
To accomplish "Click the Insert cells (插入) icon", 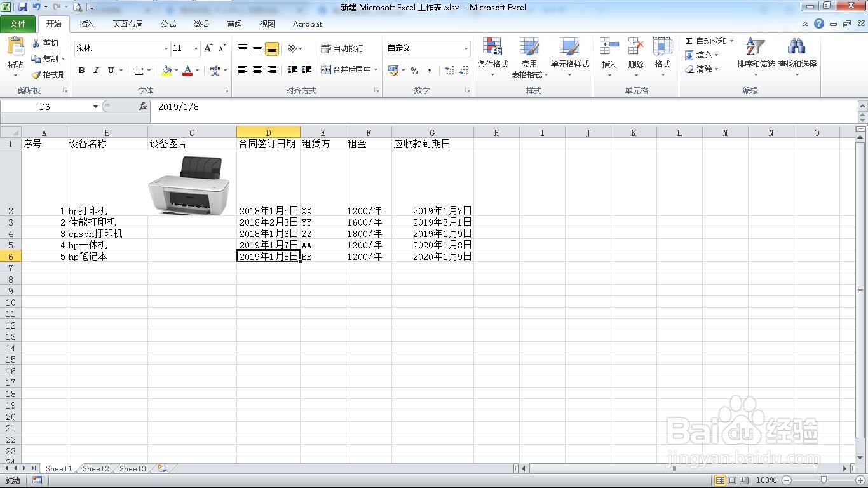I will (609, 47).
